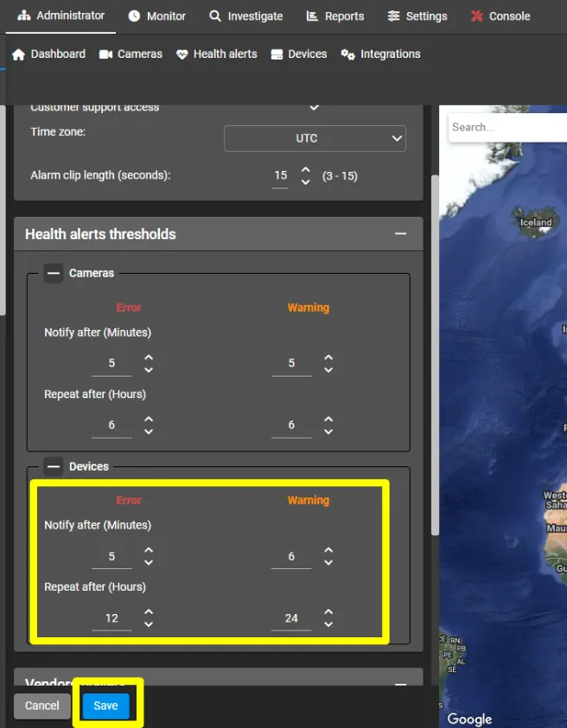Go to the Reports tab

pyautogui.click(x=335, y=16)
